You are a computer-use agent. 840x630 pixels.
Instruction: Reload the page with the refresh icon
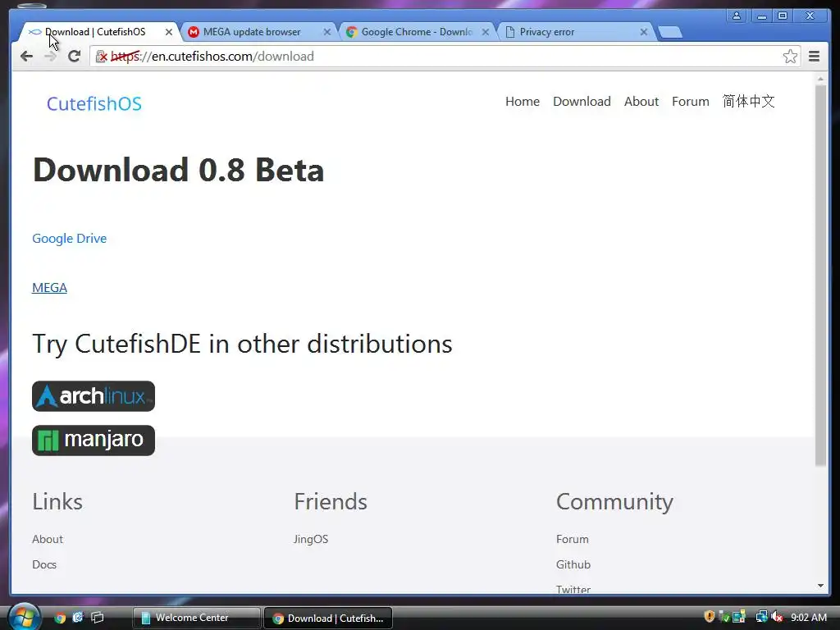[75, 57]
